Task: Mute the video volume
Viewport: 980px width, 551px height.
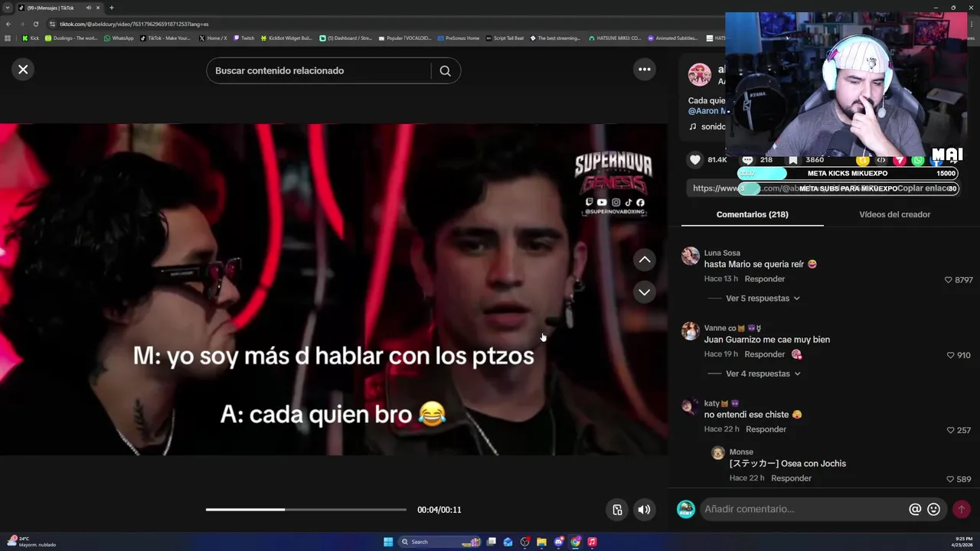Action: (x=645, y=510)
